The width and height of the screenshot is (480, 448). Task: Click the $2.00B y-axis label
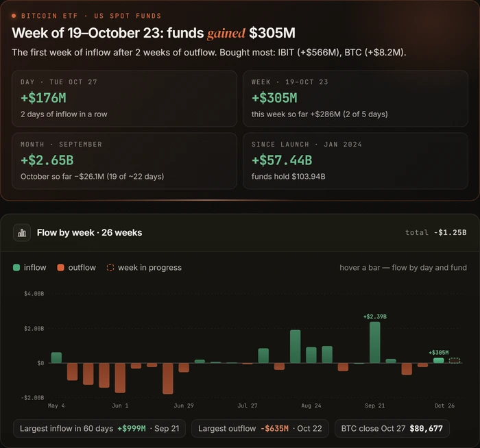(34, 329)
